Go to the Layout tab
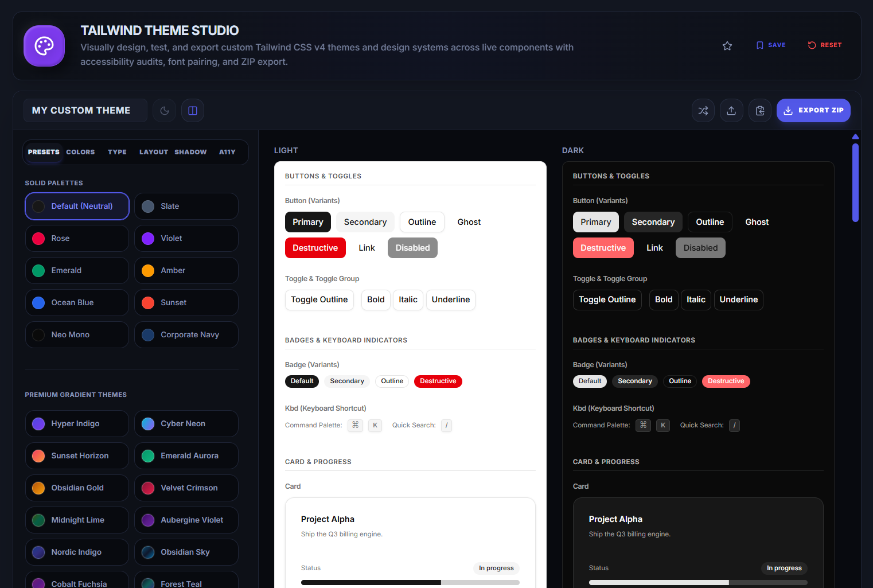This screenshot has width=873, height=588. (x=154, y=153)
